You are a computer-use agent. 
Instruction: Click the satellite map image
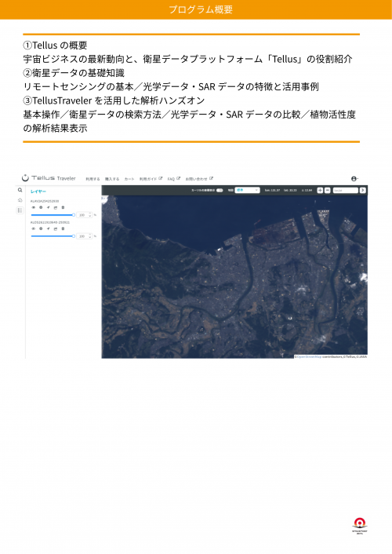(x=234, y=275)
